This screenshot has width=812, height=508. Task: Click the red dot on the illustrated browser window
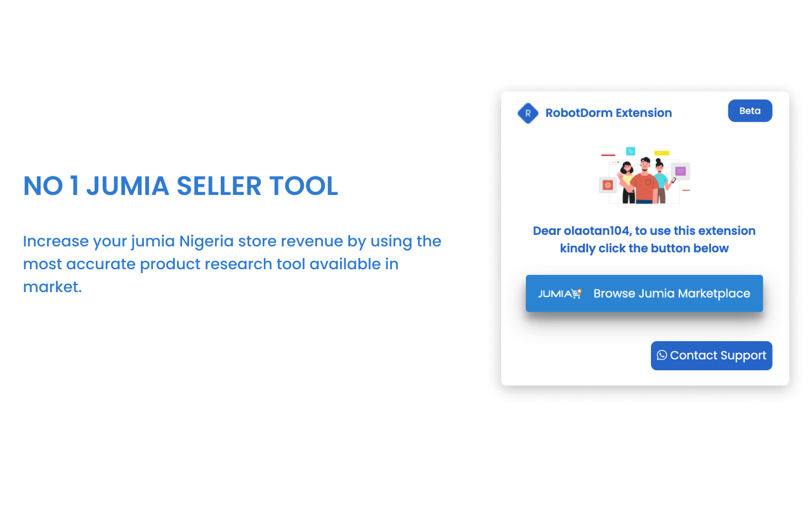tap(613, 162)
